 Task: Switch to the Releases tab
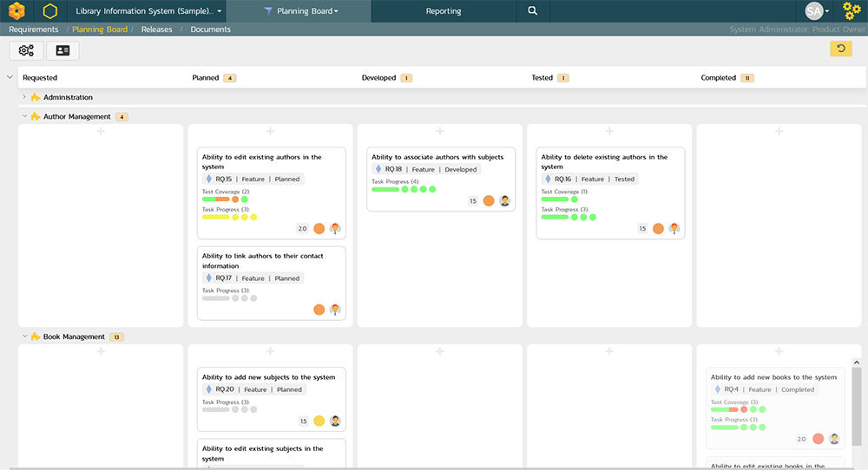(x=157, y=29)
